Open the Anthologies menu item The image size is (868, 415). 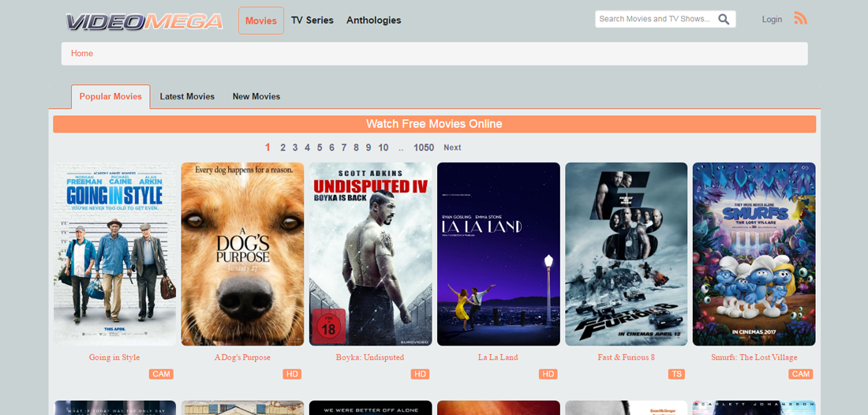point(374,21)
